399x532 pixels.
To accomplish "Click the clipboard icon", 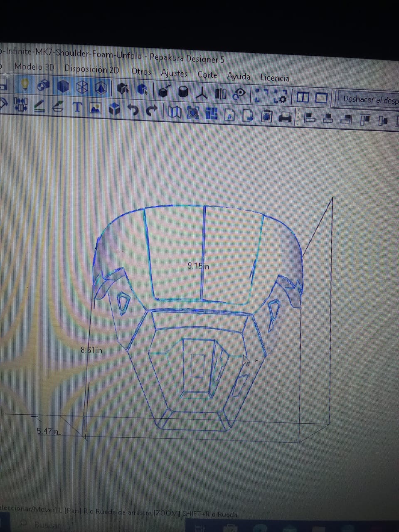I will point(266,116).
